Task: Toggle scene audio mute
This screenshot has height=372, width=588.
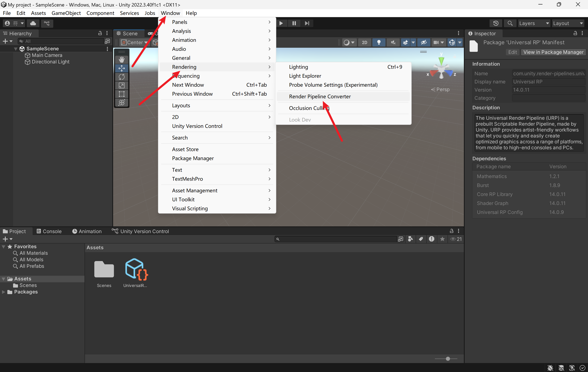Action: point(393,42)
